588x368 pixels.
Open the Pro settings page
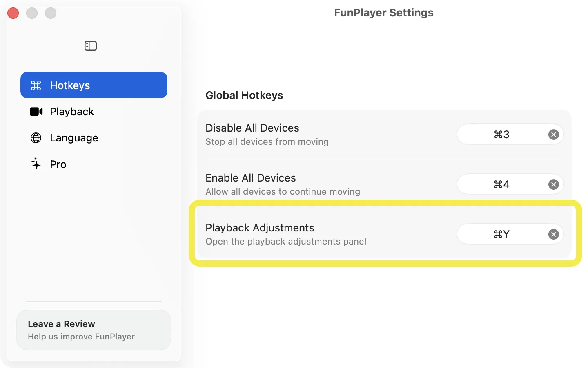pyautogui.click(x=58, y=164)
